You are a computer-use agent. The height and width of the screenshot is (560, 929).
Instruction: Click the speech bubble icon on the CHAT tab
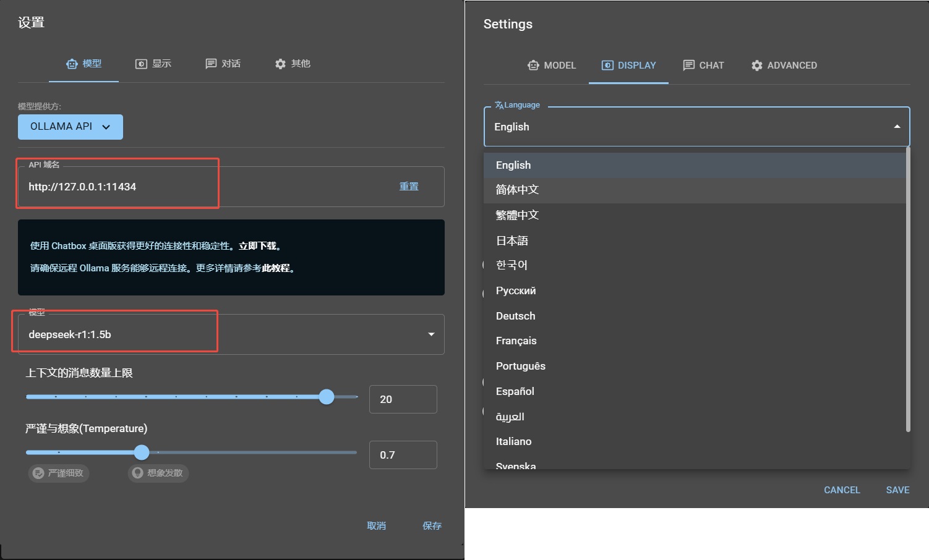688,65
